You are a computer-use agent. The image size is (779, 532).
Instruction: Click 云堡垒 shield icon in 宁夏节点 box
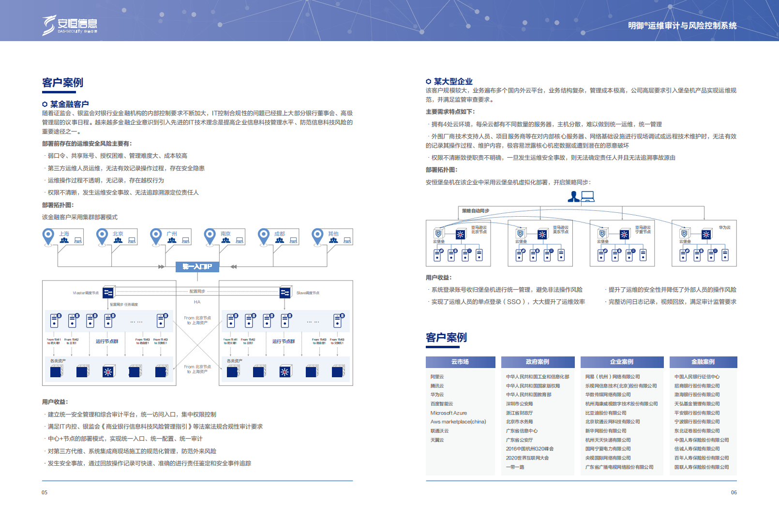pos(602,234)
